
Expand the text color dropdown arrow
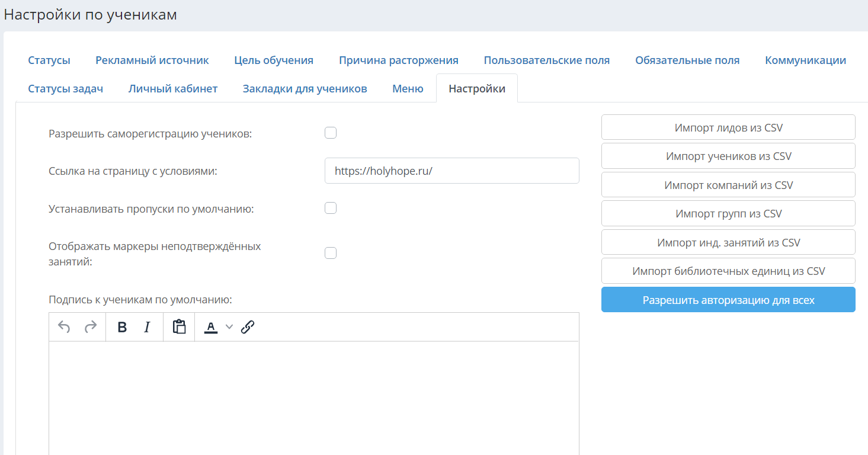pyautogui.click(x=229, y=327)
